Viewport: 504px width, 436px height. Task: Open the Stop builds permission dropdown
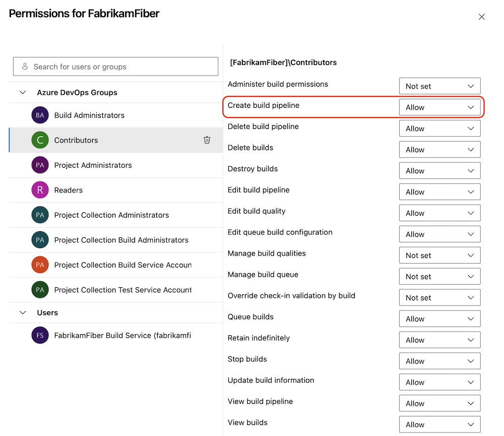click(x=439, y=361)
